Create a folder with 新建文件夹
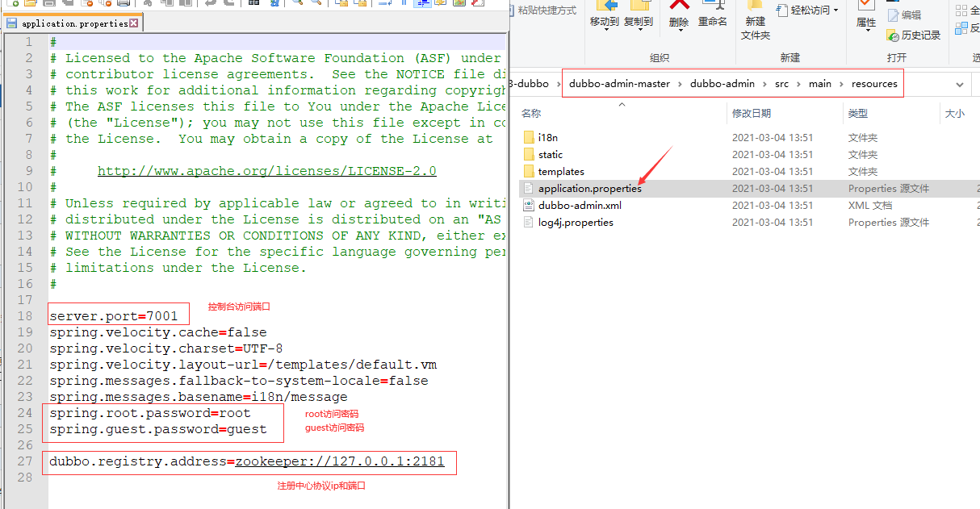The height and width of the screenshot is (509, 980). [756, 23]
